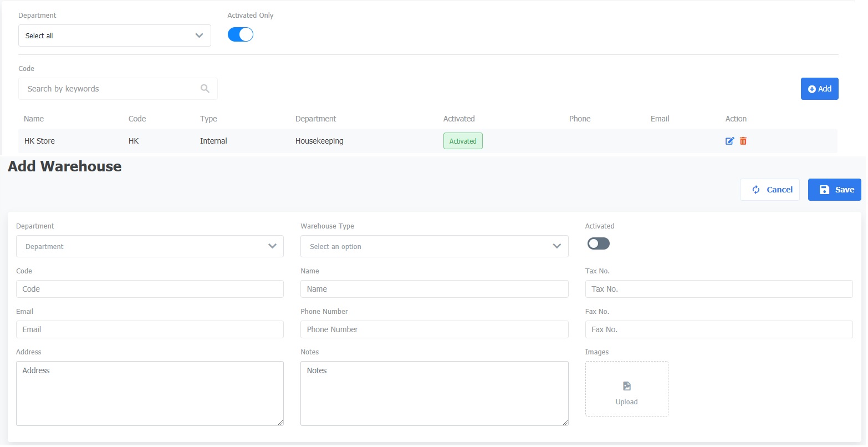The image size is (868, 447).
Task: Select the Notes text area
Action: point(434,393)
